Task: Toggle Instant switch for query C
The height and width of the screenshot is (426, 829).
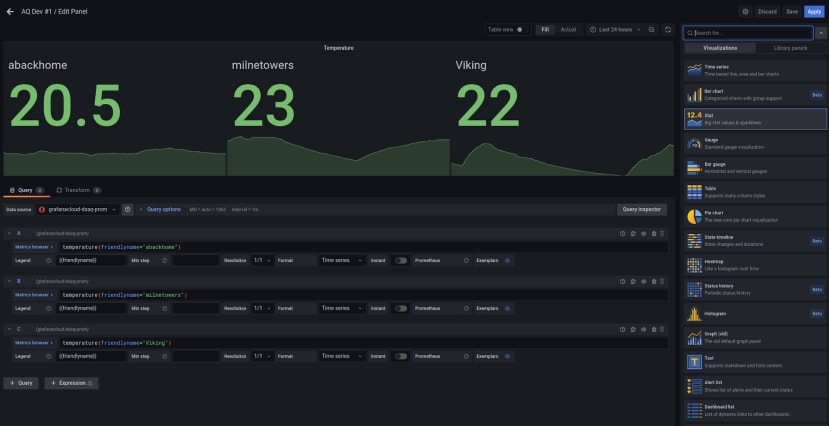Action: [x=401, y=356]
